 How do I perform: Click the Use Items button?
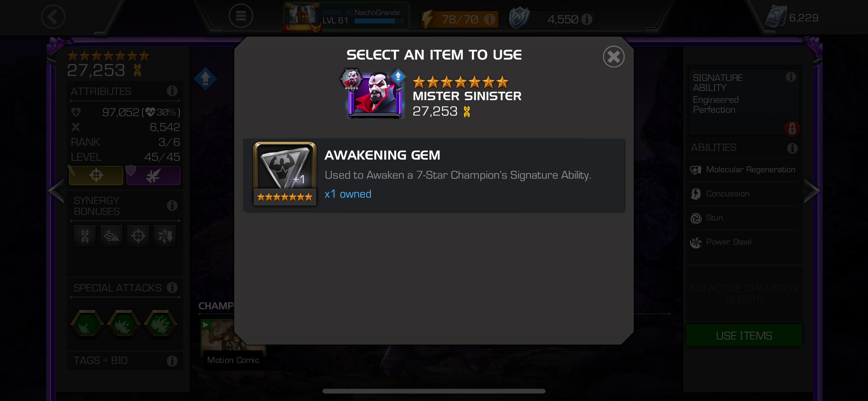point(744,335)
